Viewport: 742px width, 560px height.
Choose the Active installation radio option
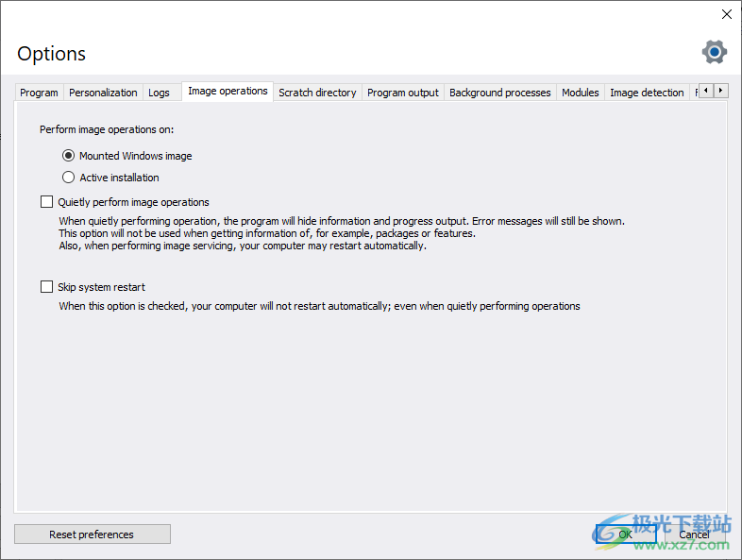click(x=68, y=178)
